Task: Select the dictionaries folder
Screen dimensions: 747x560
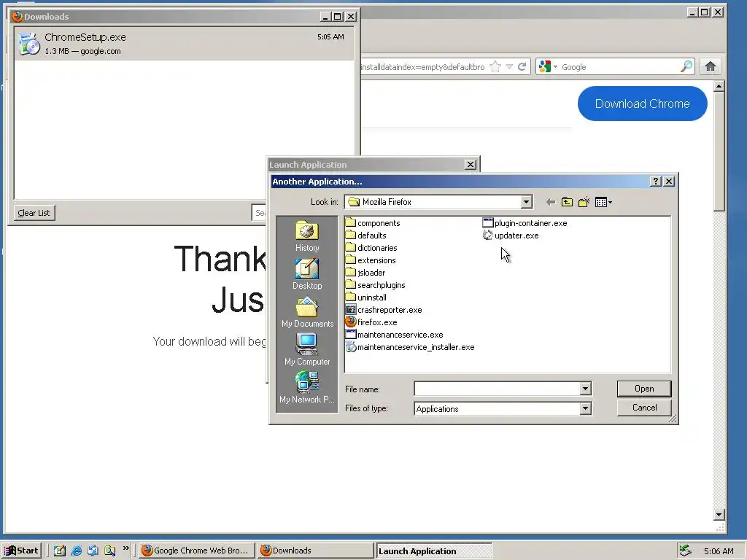Action: click(x=371, y=248)
